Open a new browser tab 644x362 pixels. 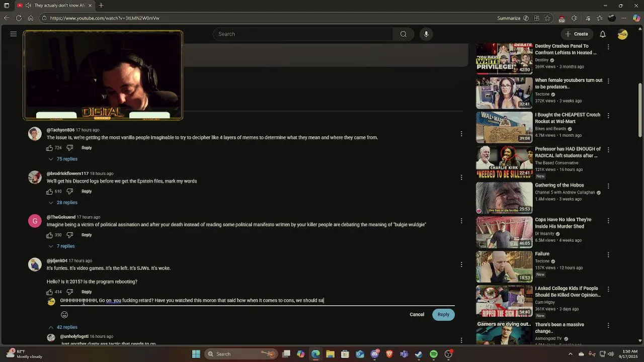(x=101, y=6)
